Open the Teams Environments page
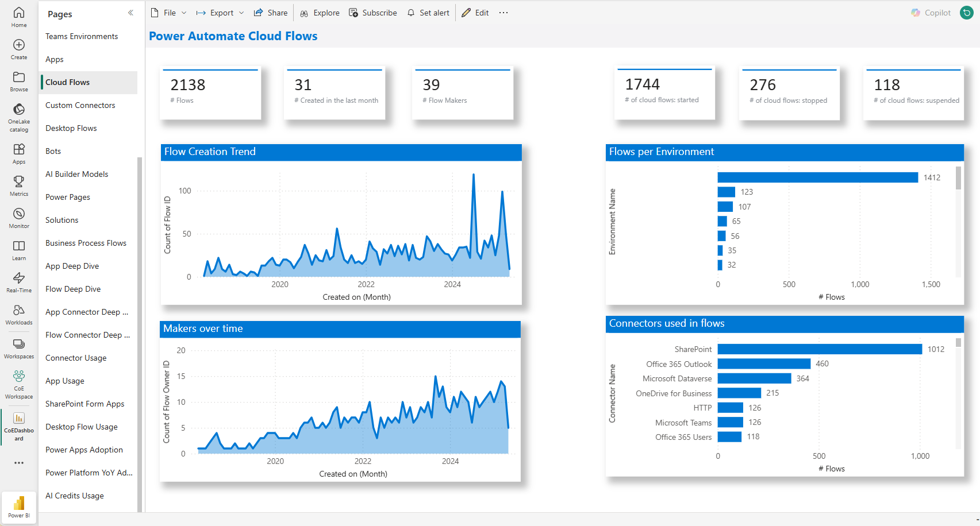The height and width of the screenshot is (526, 980). 88,36
